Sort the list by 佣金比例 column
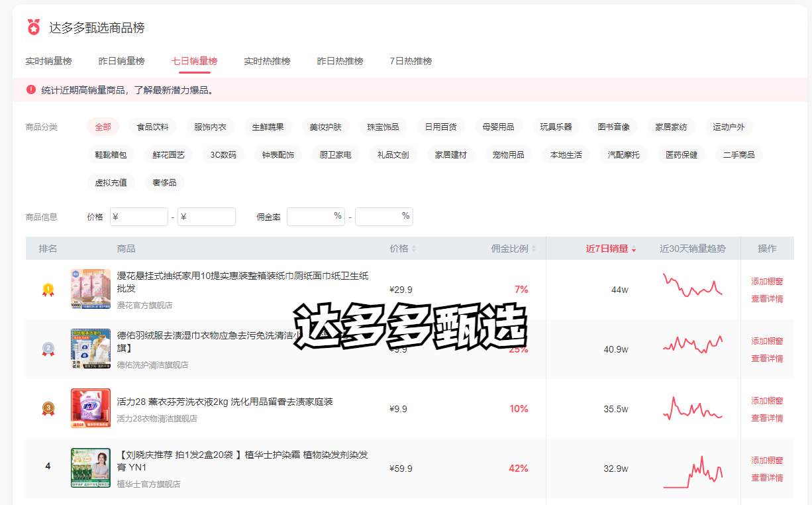Image resolution: width=812 pixels, height=505 pixels. 513,249
